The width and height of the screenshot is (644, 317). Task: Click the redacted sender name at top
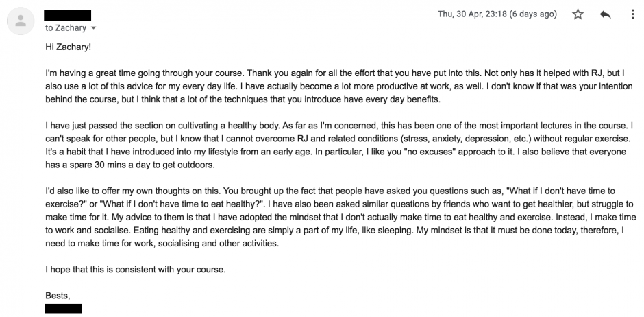coord(67,15)
